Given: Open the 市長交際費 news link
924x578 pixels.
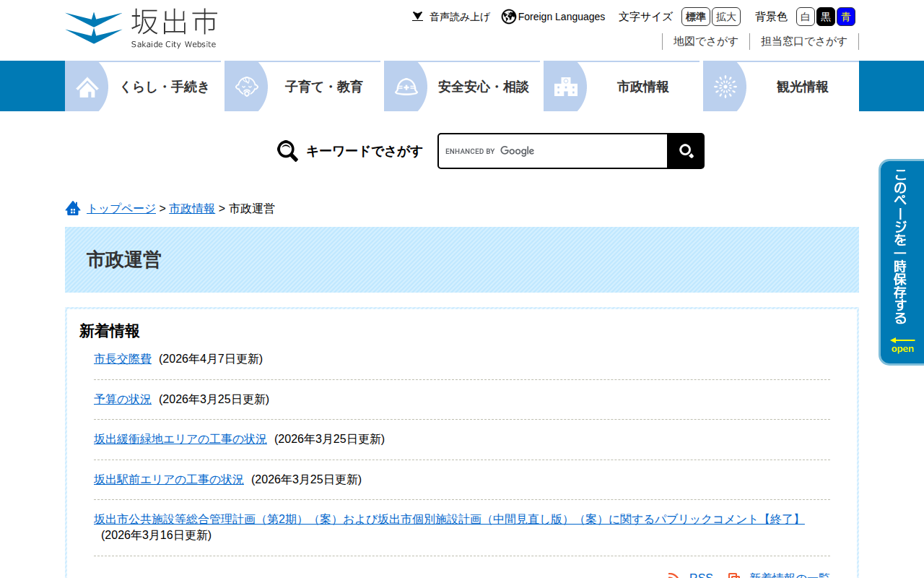Looking at the screenshot, I should 123,359.
